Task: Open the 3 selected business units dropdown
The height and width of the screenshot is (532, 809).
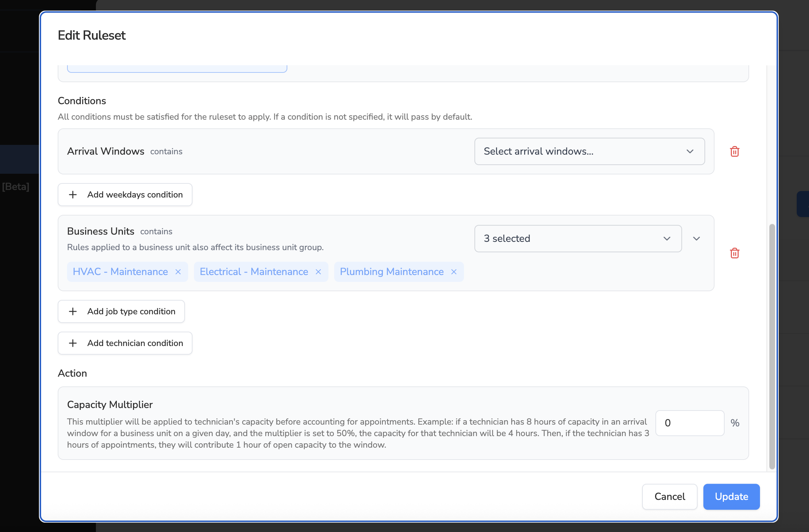Action: (x=578, y=239)
